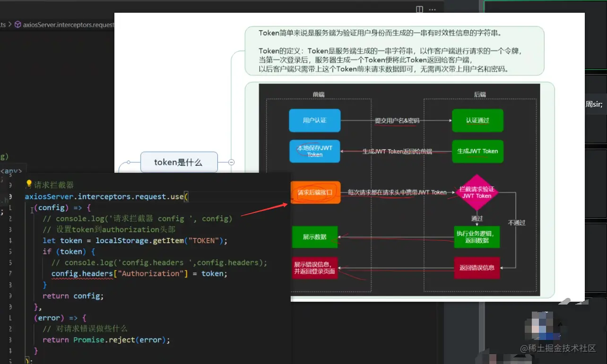607x364 pixels.
Task: Click the red "展示错误信息, 并返回登录页面" box
Action: [x=315, y=268]
